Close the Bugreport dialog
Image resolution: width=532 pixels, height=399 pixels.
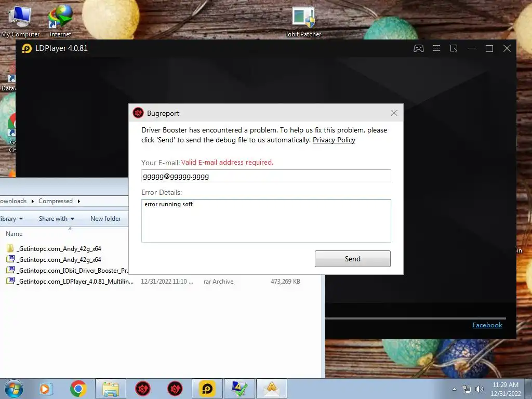(x=394, y=113)
